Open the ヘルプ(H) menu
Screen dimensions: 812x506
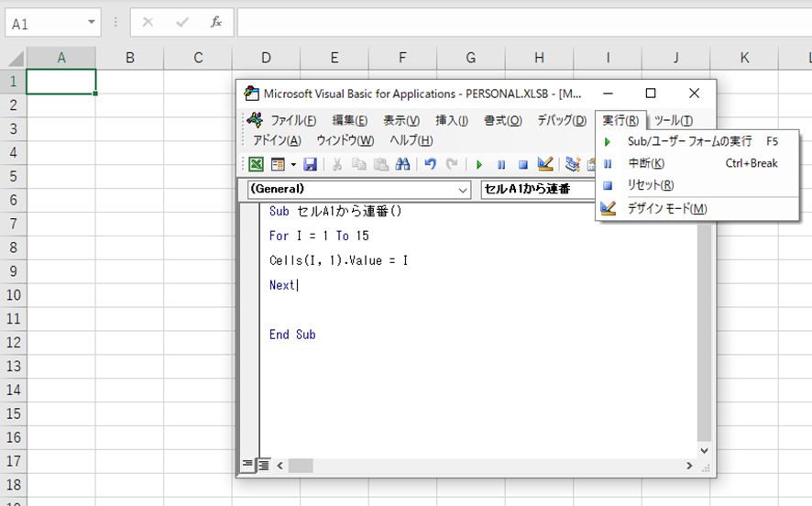(411, 140)
